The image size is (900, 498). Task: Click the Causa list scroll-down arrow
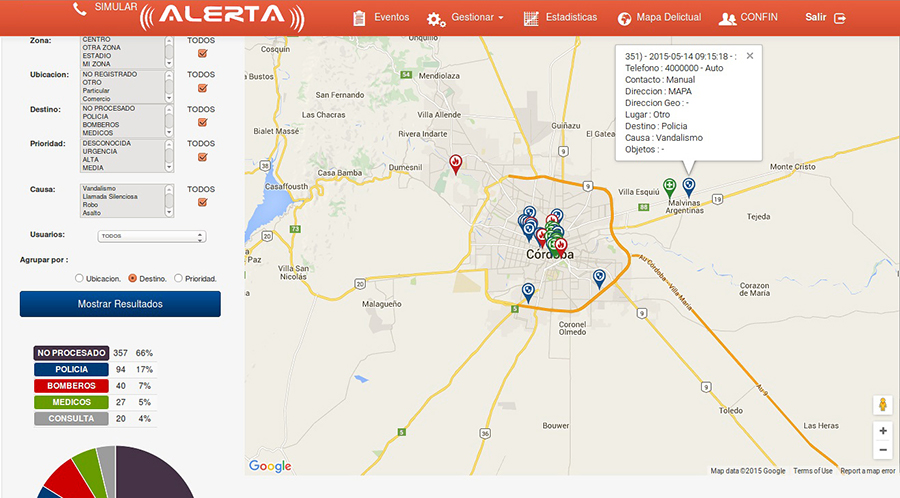click(169, 213)
